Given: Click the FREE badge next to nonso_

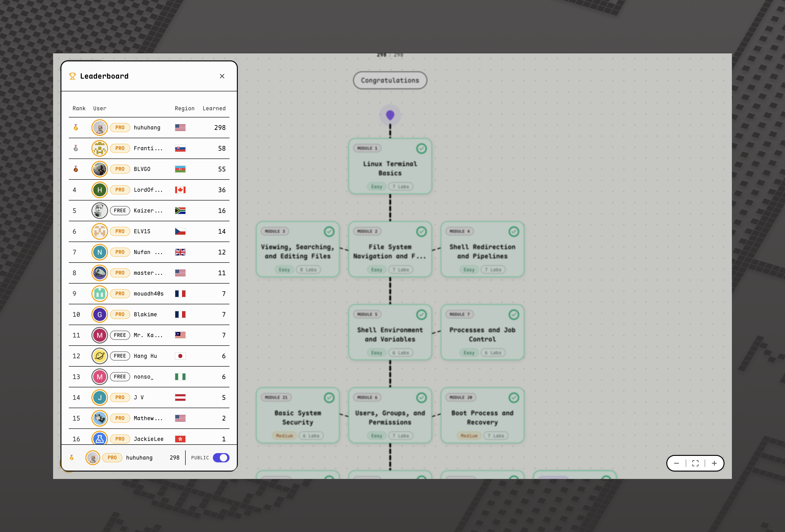Looking at the screenshot, I should tap(120, 377).
